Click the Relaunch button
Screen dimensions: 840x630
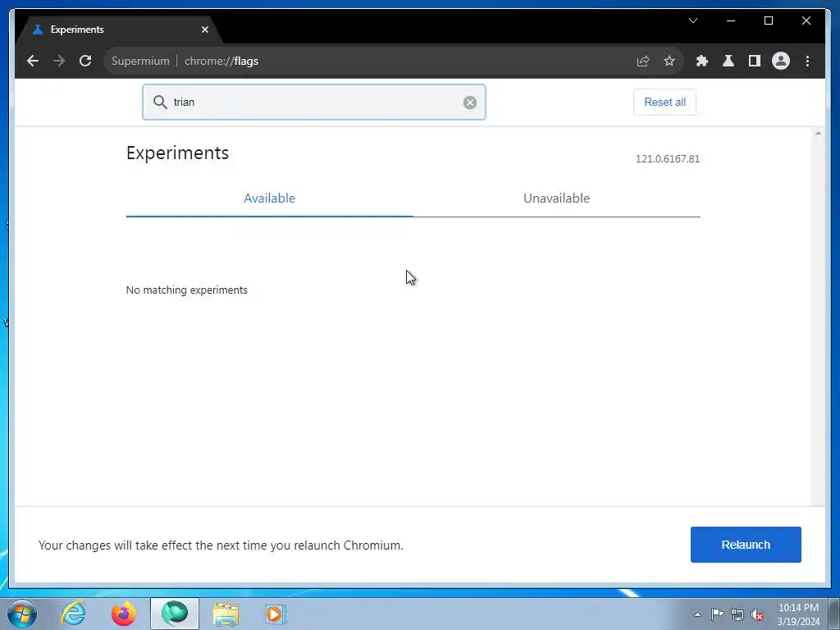(746, 545)
